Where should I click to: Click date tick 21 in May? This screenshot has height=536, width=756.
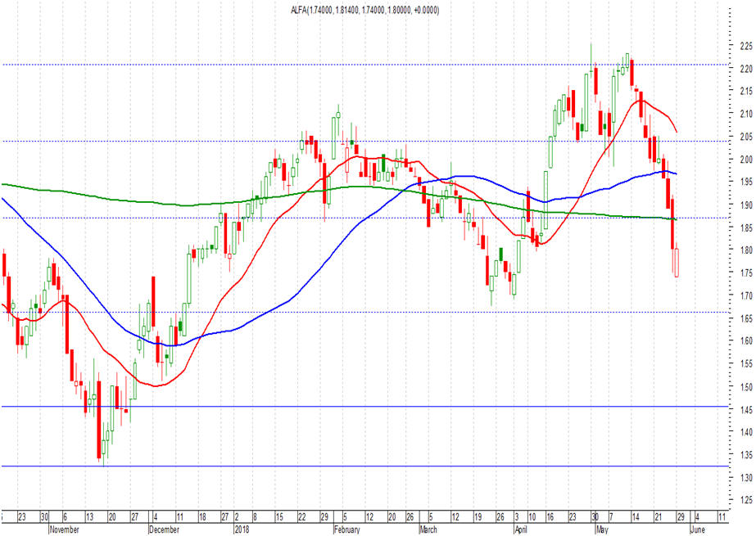coord(659,517)
